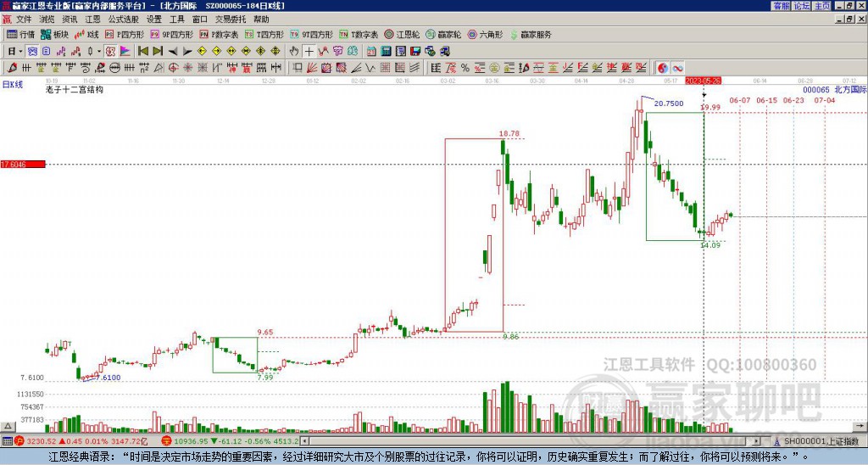Open the 窗口 menu

pyautogui.click(x=200, y=20)
